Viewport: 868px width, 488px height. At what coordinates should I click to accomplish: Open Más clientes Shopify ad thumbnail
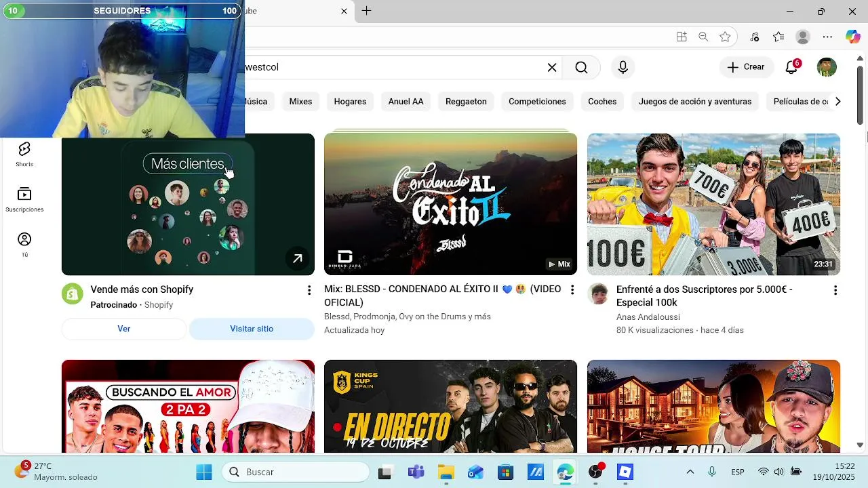tap(188, 204)
